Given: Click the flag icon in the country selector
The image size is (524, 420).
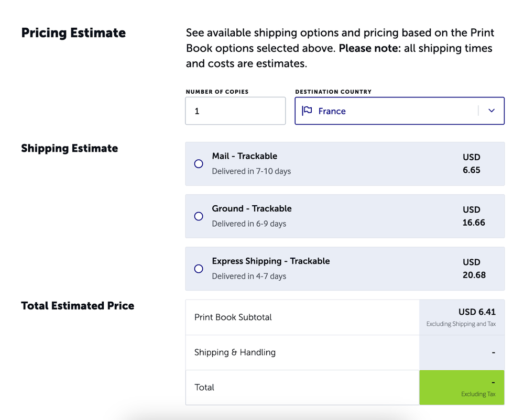Looking at the screenshot, I should coord(307,110).
